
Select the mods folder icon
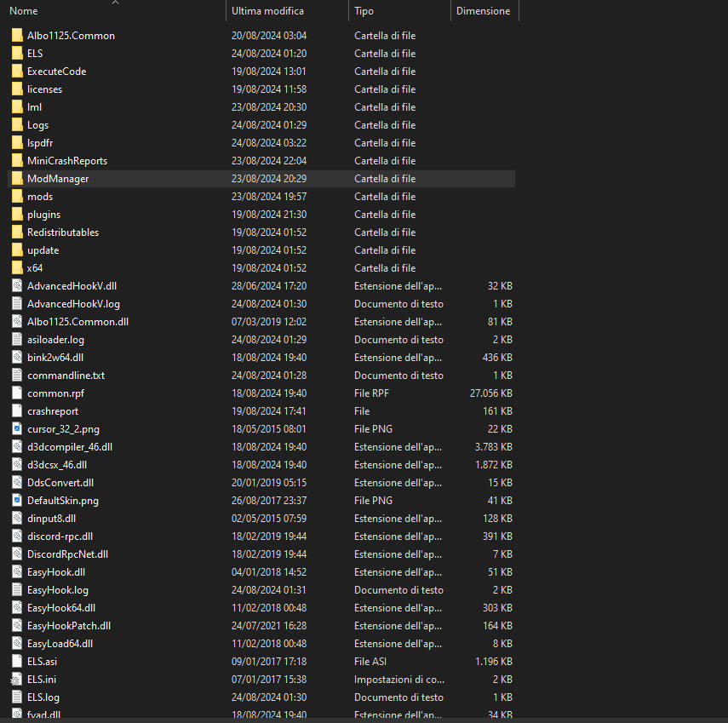click(17, 197)
